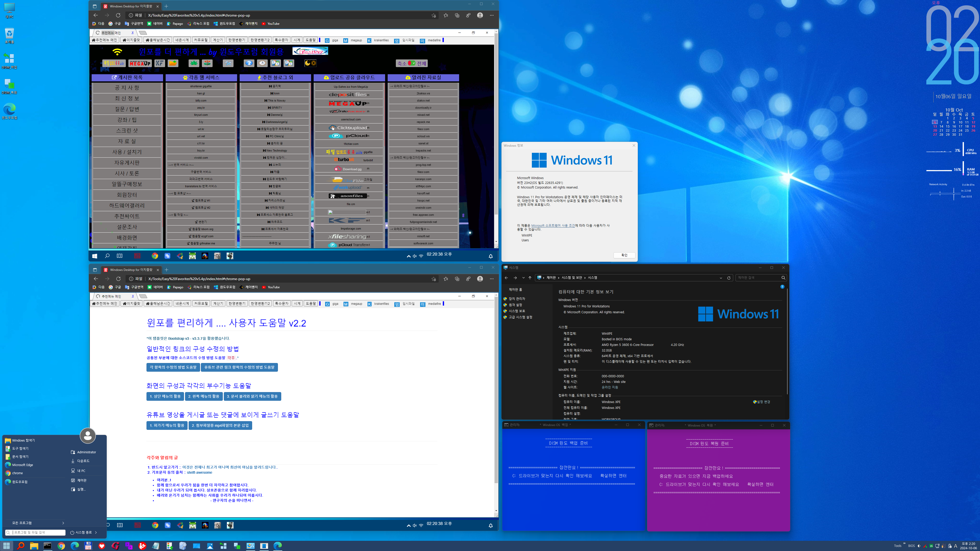Open Collections in top Edge toolbar
Image resolution: width=980 pixels, height=551 pixels.
coord(457,15)
